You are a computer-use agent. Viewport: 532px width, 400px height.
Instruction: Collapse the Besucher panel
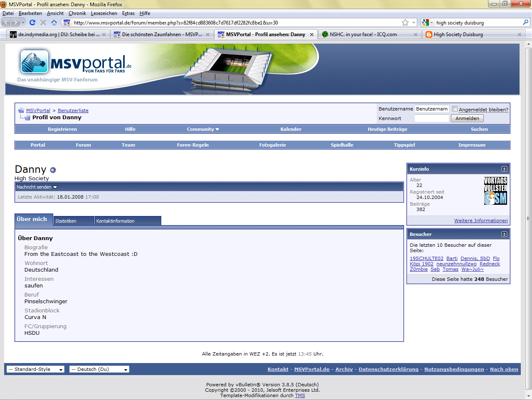[x=504, y=234]
